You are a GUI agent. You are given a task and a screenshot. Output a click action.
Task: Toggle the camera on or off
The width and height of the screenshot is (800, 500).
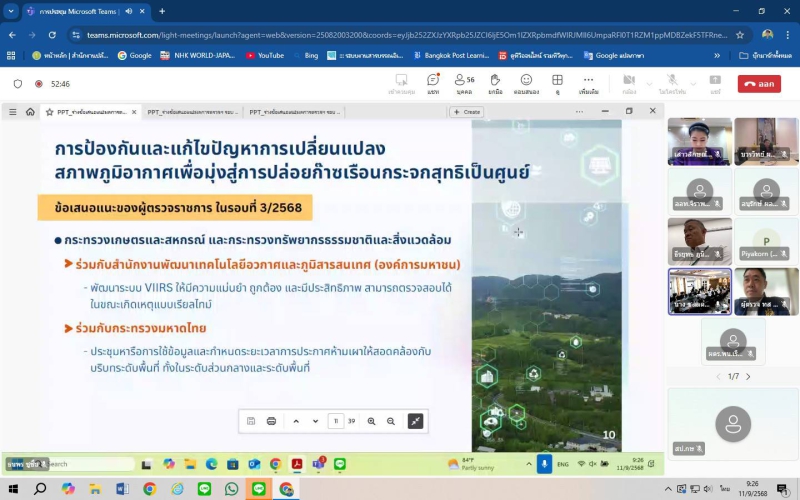coord(629,84)
